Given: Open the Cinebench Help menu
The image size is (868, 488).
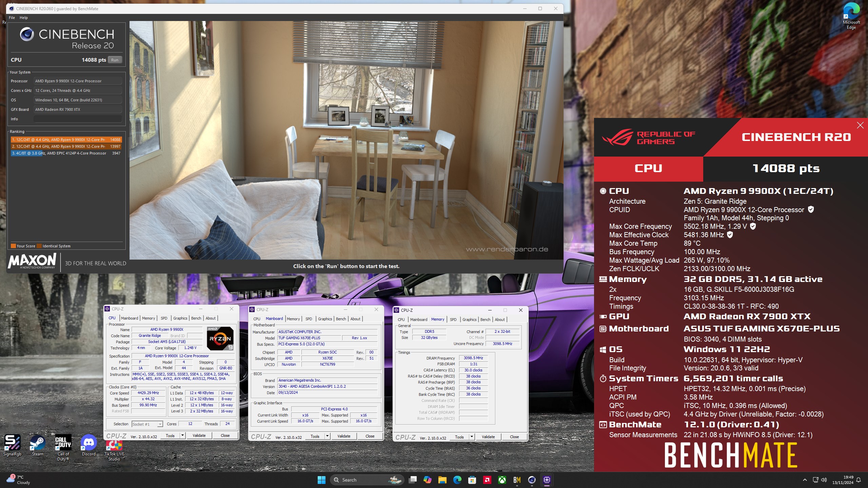Looking at the screenshot, I should click(24, 18).
